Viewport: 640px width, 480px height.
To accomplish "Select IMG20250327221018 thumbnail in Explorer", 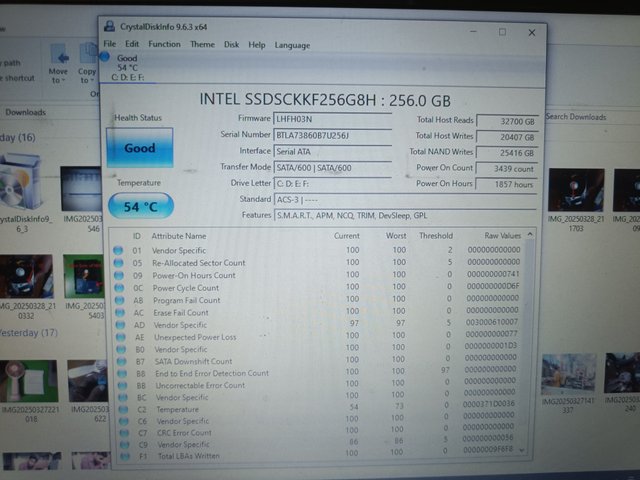I will [29, 391].
